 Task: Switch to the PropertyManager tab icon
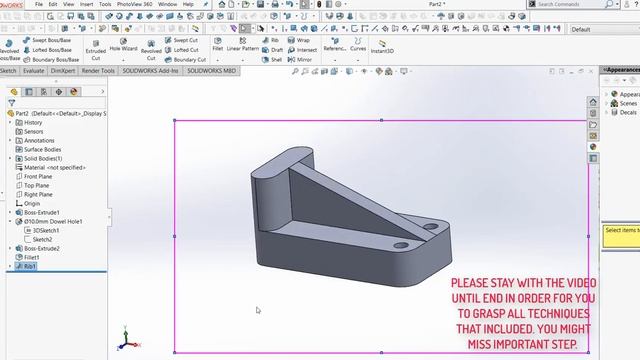click(x=29, y=92)
